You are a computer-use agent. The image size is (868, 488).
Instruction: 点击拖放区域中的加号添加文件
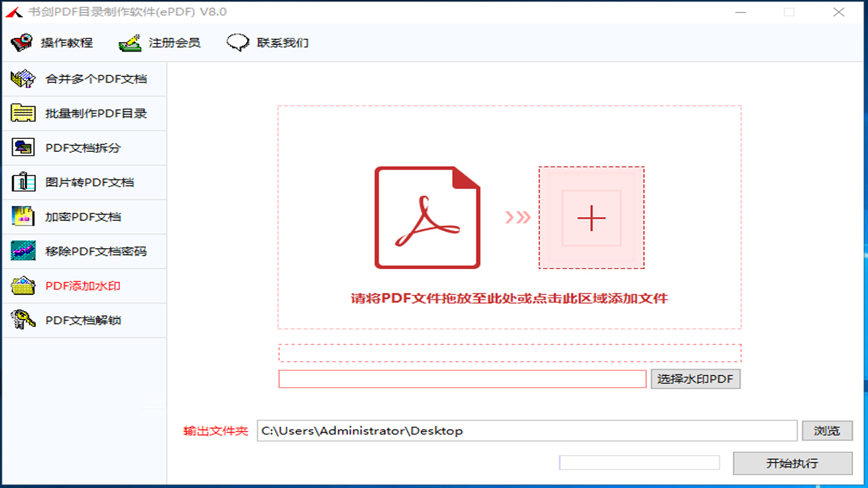point(591,218)
